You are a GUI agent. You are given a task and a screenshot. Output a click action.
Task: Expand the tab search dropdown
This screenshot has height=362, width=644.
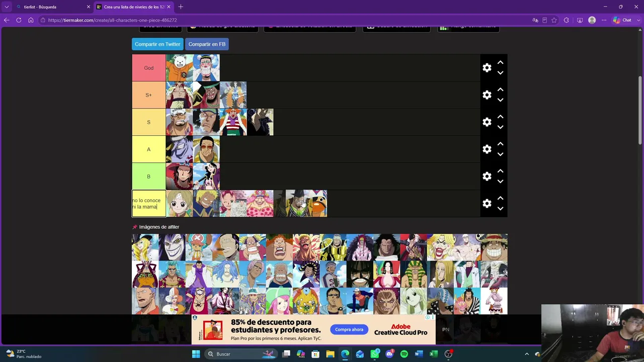click(x=7, y=7)
